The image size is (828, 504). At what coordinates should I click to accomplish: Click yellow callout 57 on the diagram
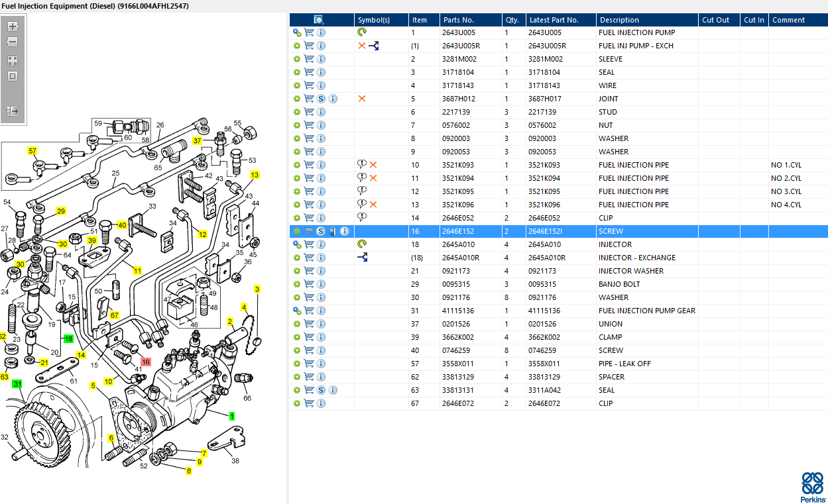(x=32, y=151)
